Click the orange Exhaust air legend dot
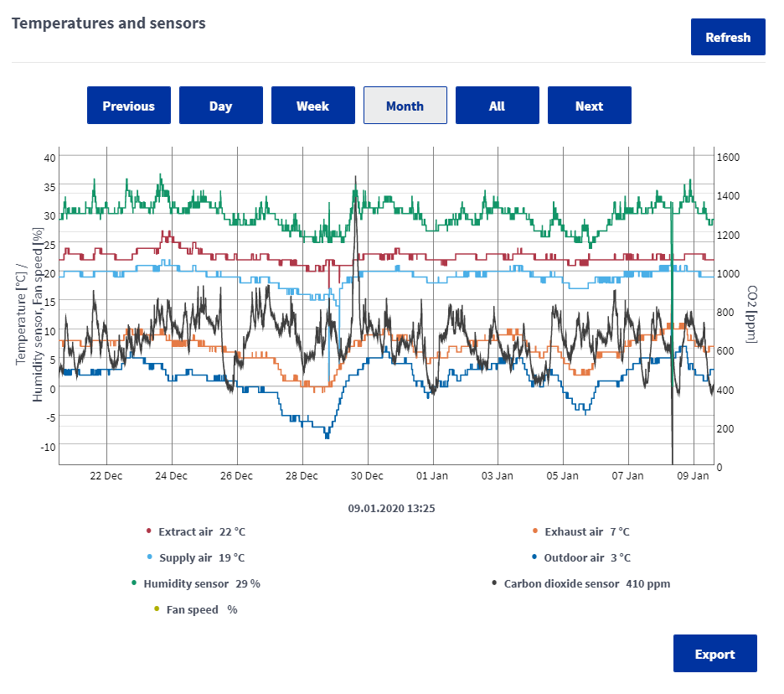Viewport: 784px width, 694px height. [535, 531]
